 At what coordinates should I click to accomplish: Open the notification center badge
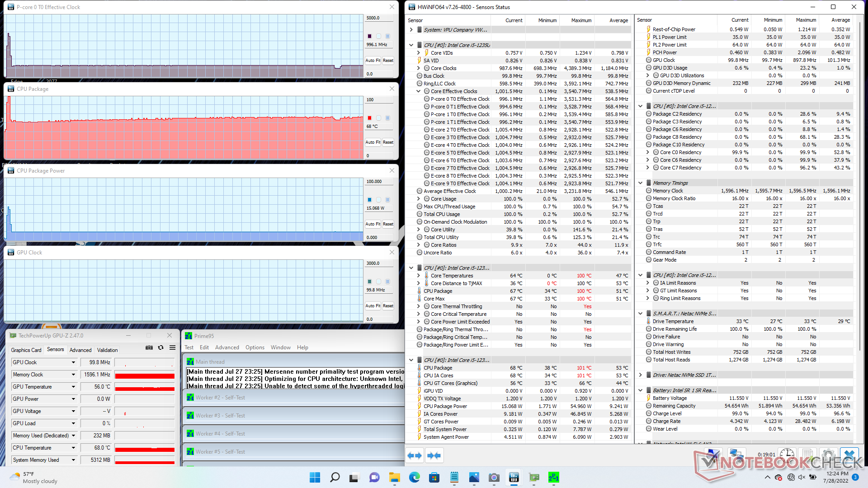[855, 477]
